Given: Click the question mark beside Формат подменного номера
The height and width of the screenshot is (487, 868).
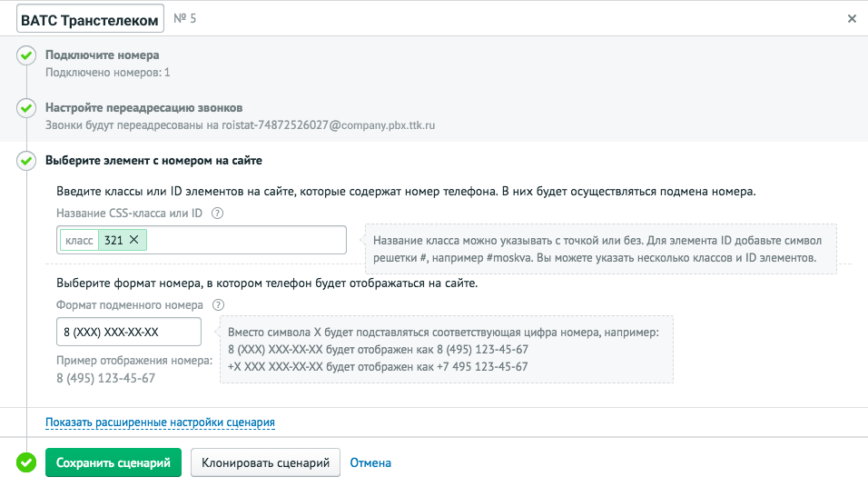Looking at the screenshot, I should 218,306.
